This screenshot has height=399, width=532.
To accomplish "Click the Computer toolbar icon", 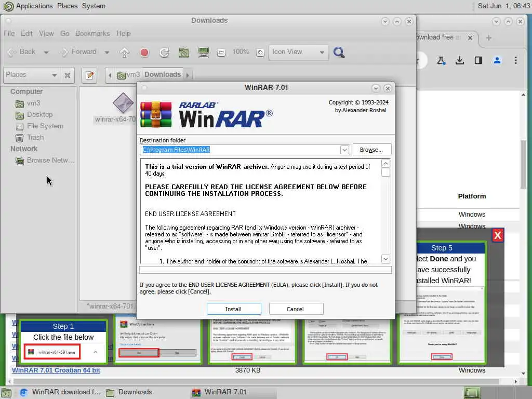I will 204,52.
